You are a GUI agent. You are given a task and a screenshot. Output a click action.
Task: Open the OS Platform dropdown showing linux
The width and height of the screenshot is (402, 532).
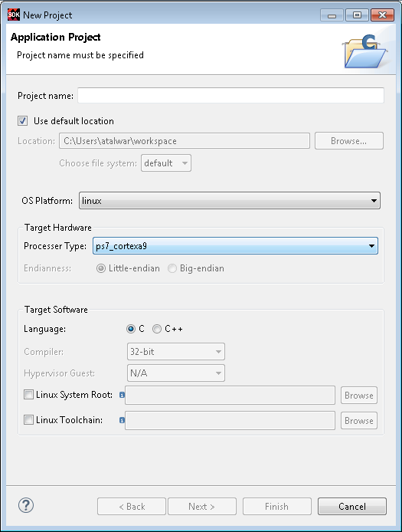pyautogui.click(x=230, y=201)
